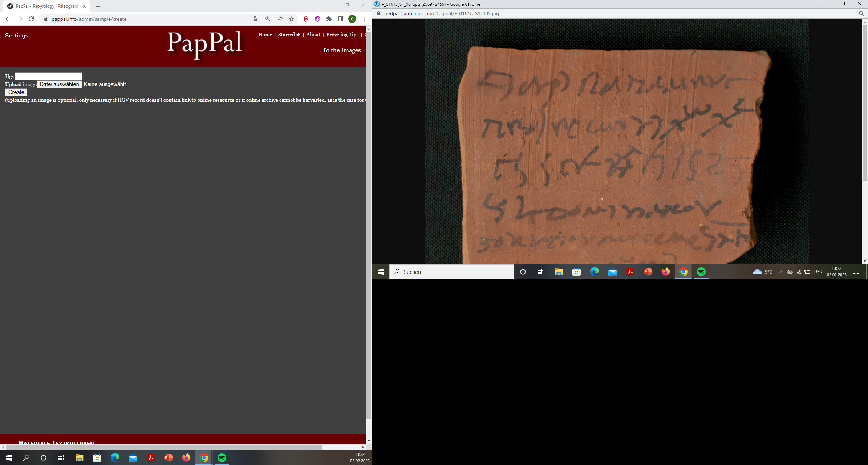The width and height of the screenshot is (868, 465).
Task: Click lock icon in berlpap.smb.museum address bar
Action: 378,13
